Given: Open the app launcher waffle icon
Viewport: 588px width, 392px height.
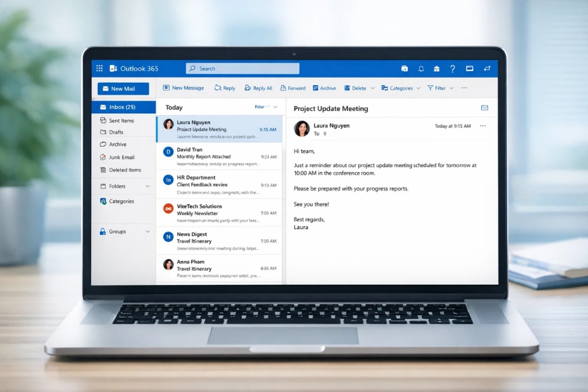Looking at the screenshot, I should coord(99,69).
